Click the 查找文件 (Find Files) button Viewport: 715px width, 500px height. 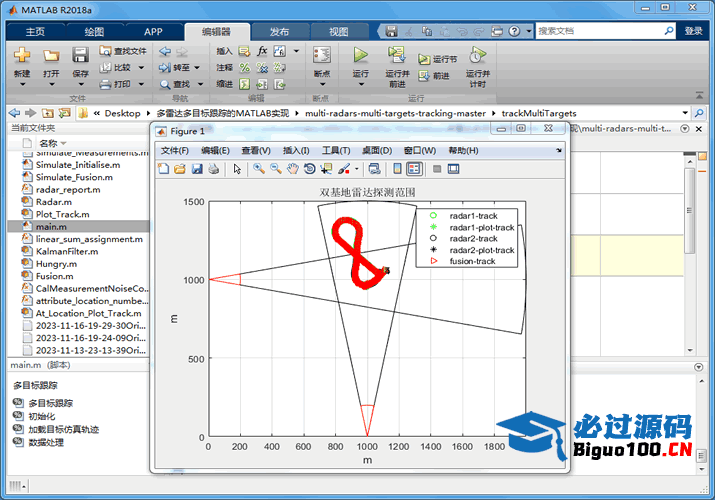(124, 50)
